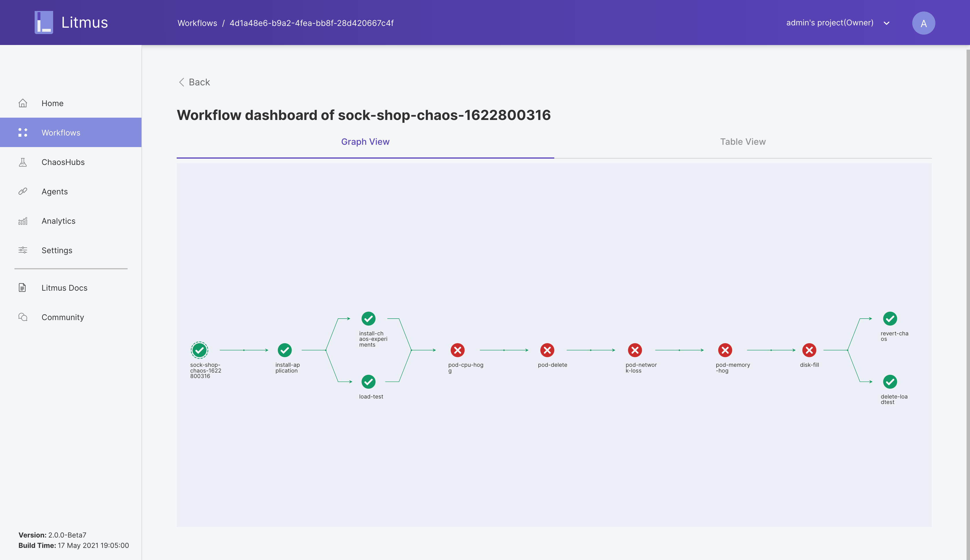The height and width of the screenshot is (560, 970).
Task: Open ChaosHubs from the sidebar
Action: [63, 162]
